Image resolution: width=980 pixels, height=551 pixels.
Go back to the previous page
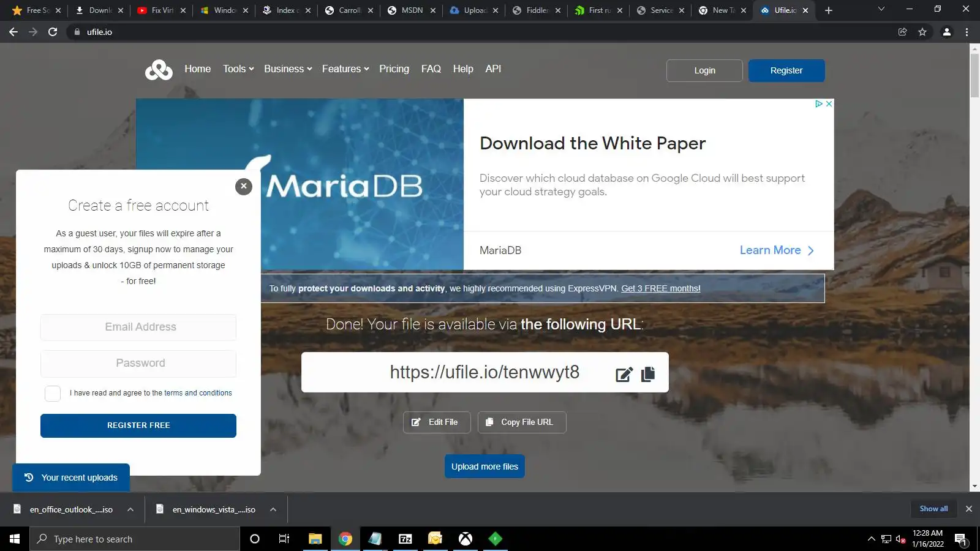tap(13, 32)
